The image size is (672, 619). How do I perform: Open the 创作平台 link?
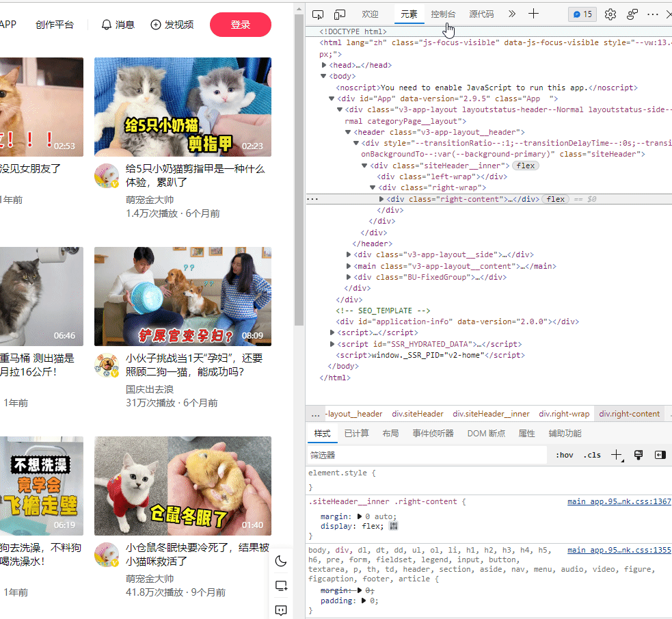coord(55,25)
